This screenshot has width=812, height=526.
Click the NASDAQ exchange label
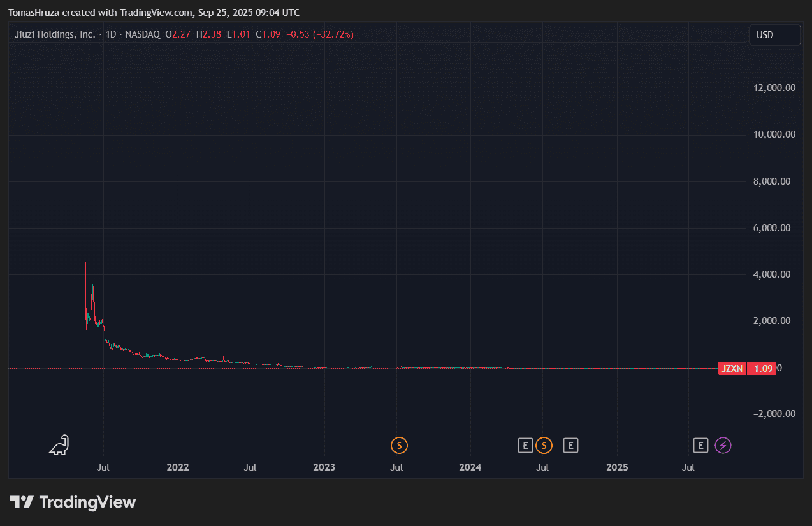[x=142, y=34]
